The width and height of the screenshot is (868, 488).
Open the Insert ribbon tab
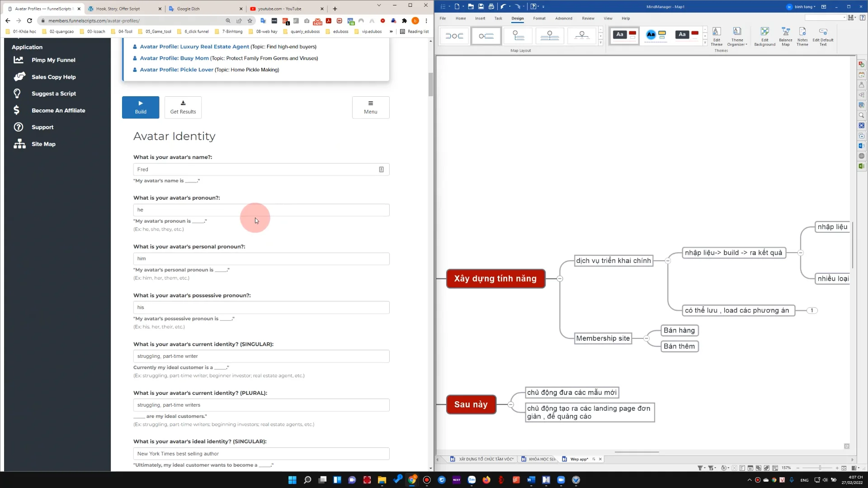pyautogui.click(x=480, y=19)
